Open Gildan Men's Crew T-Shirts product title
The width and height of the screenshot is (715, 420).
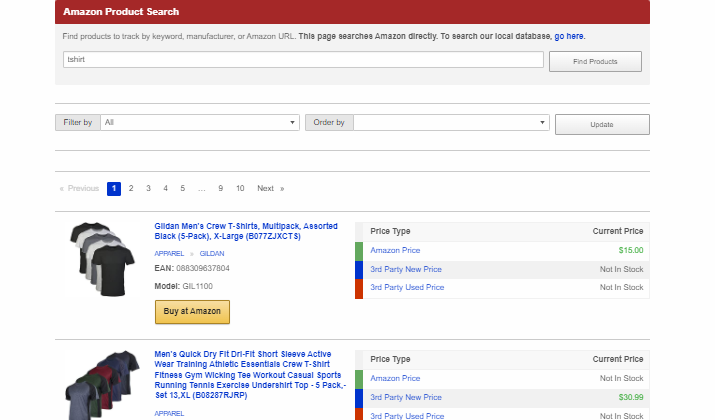tap(246, 231)
